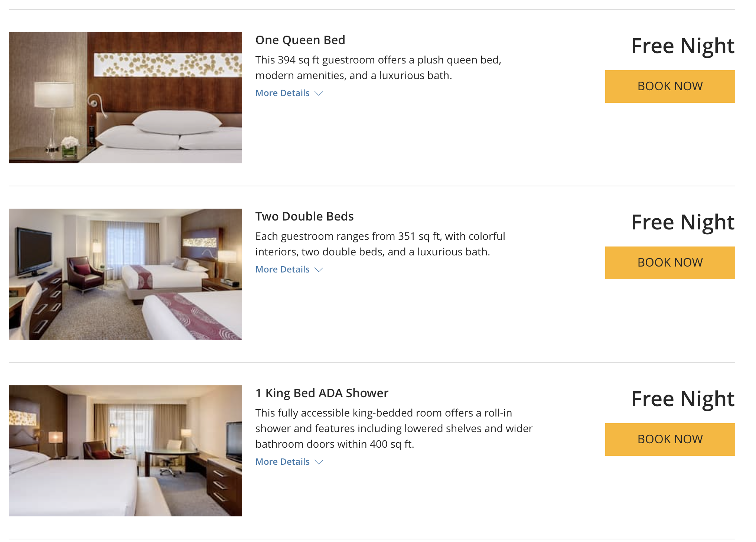
Task: Select the 1 King Bed ADA Shower title
Action: pos(322,393)
